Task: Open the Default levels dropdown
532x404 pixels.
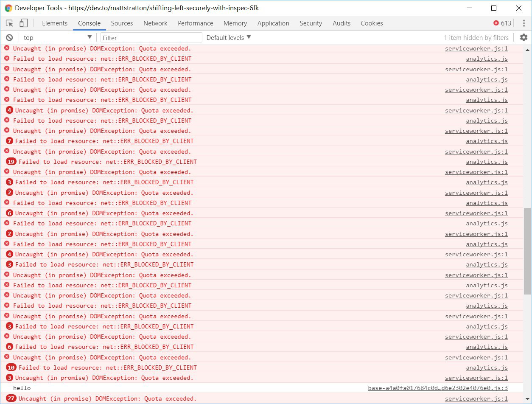Action: point(229,38)
